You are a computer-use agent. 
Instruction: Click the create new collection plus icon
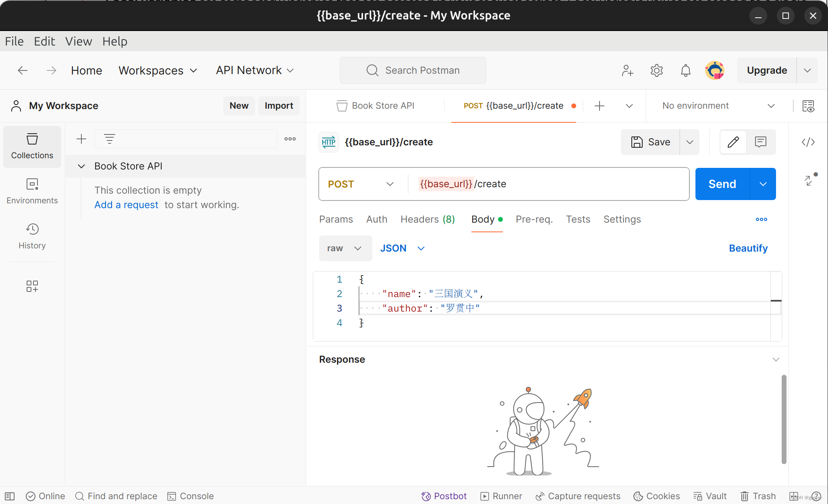(x=81, y=139)
